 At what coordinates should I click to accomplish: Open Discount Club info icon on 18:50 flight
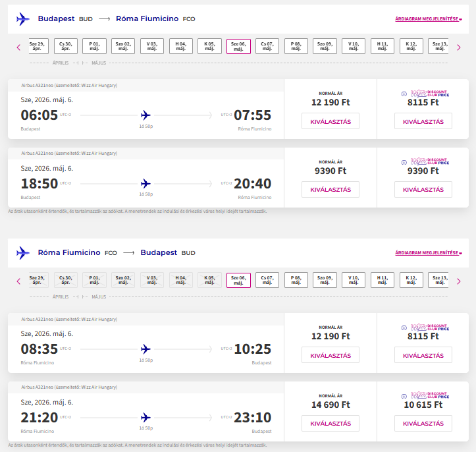point(404,162)
